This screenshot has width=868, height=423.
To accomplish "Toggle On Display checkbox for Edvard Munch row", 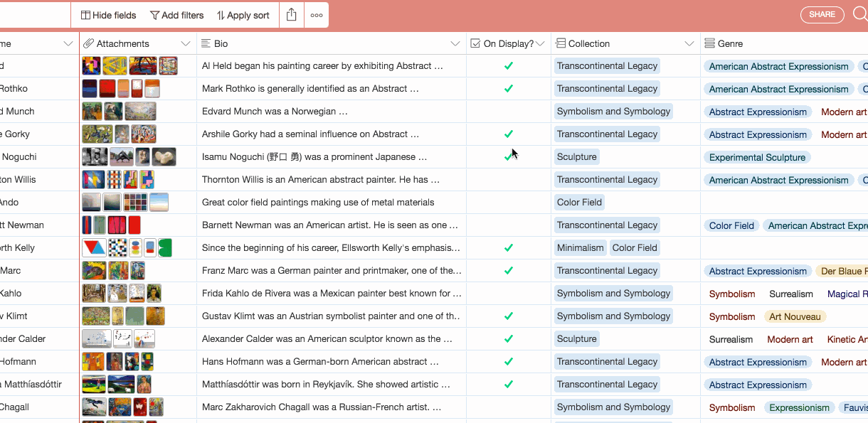I will 509,112.
